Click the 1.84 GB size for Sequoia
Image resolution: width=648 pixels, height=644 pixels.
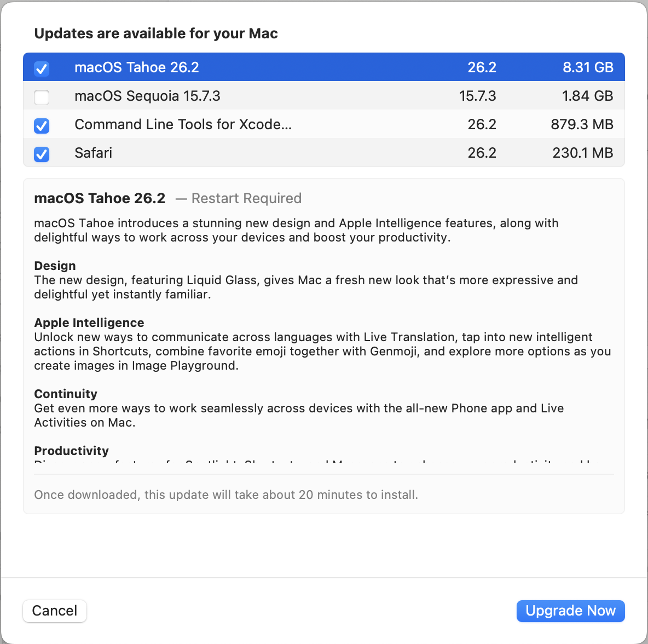click(x=588, y=95)
